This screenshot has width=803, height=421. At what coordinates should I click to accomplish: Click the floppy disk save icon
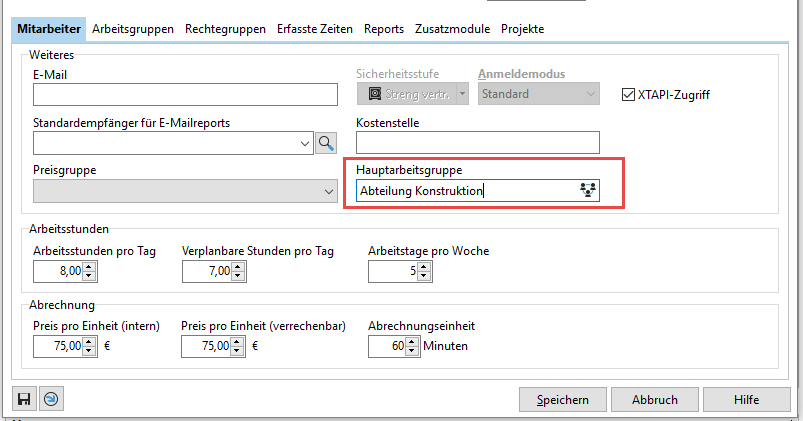coord(23,399)
